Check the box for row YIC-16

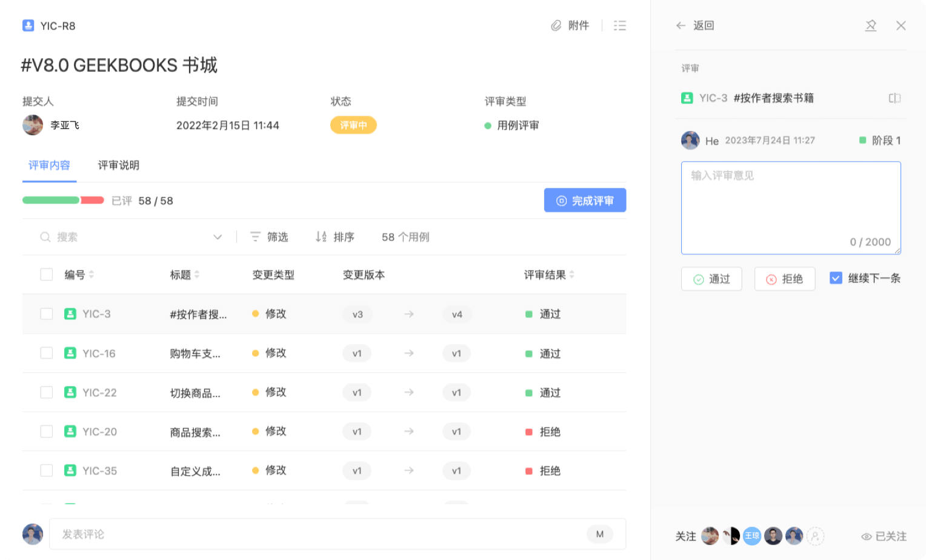(47, 353)
